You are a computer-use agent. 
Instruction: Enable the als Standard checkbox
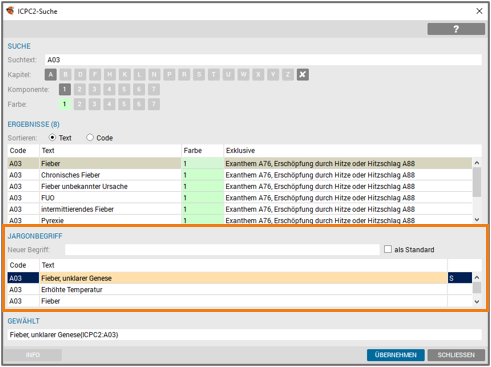pos(388,249)
